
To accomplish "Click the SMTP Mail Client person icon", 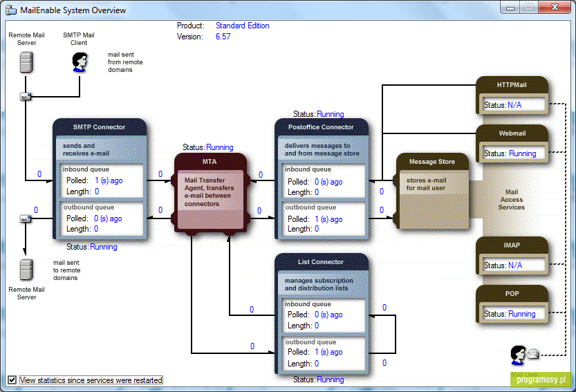I will pos(80,62).
